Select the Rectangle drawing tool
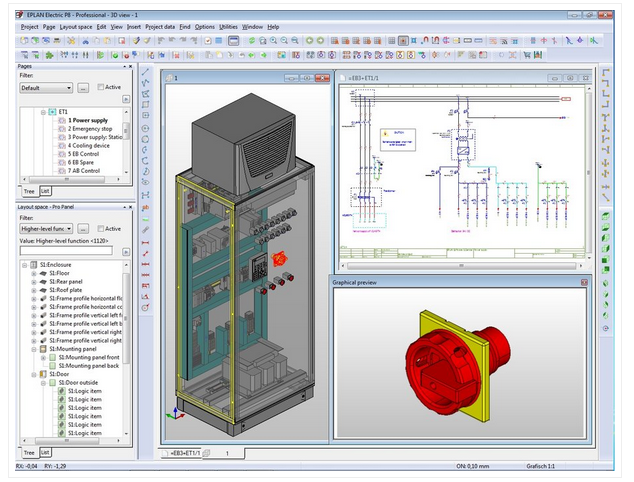The image size is (634, 482). click(x=145, y=104)
